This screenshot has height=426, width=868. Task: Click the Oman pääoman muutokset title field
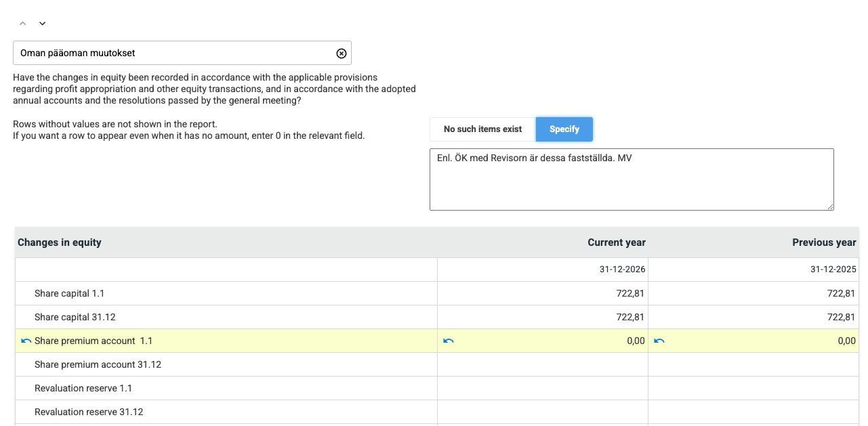click(173, 53)
